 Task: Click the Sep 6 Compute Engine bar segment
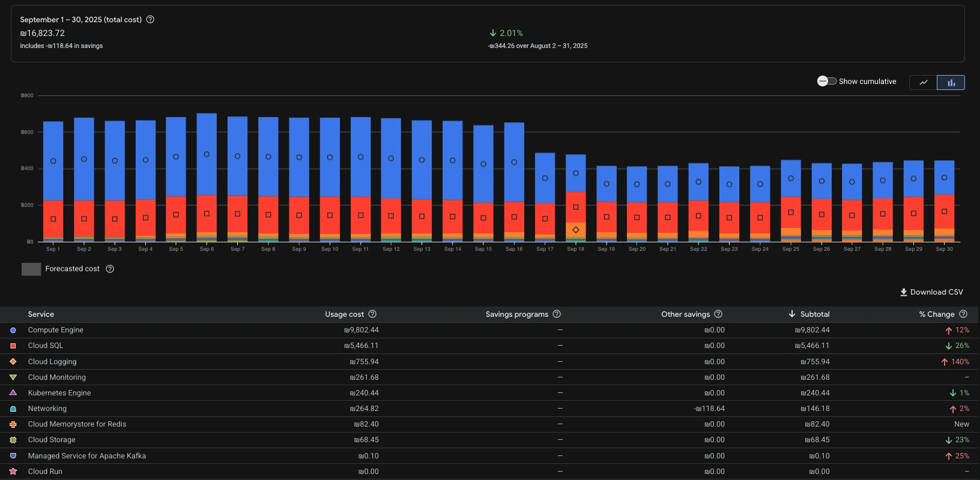(x=207, y=154)
